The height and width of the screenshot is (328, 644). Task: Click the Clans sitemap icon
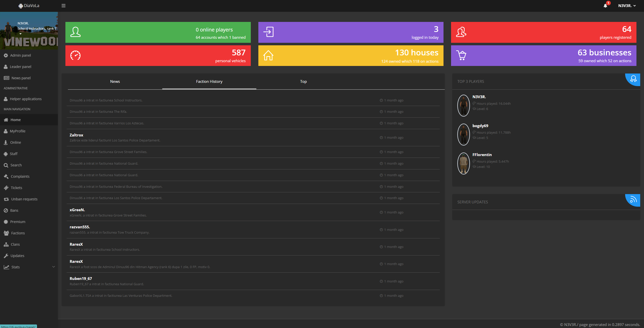(6, 244)
